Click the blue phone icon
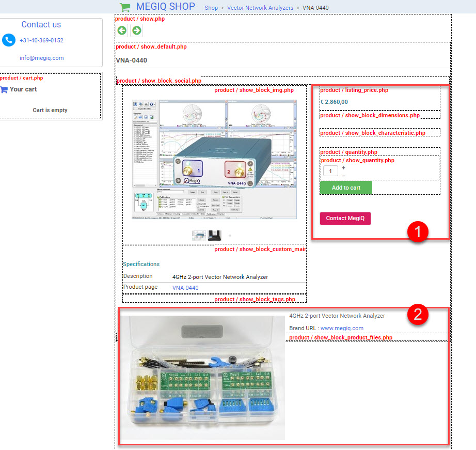476x450 pixels. 8,40
